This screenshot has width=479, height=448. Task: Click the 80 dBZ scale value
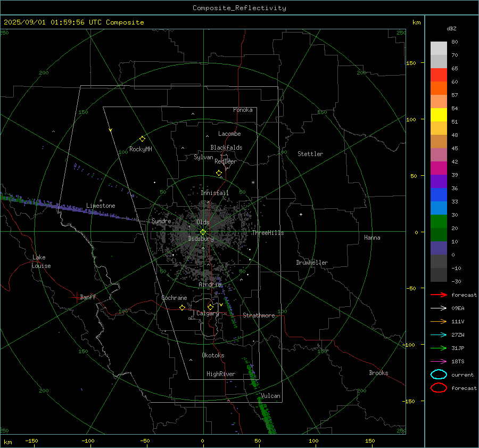[455, 42]
